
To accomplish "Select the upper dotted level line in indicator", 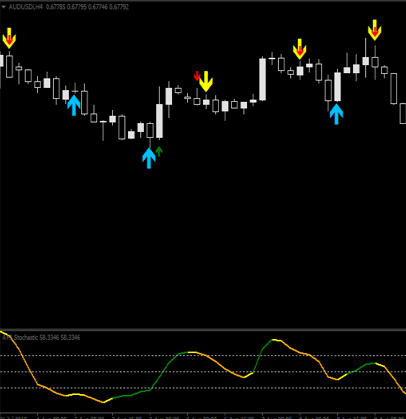I will pos(203,356).
